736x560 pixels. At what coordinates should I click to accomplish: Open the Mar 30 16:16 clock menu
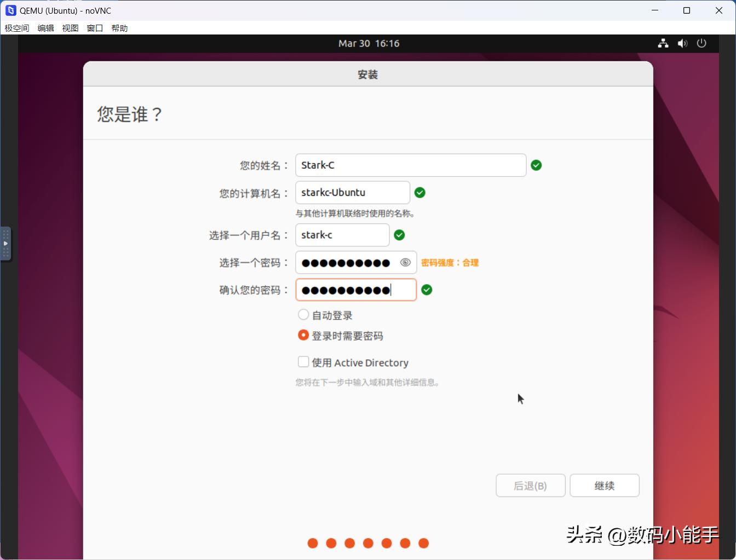pos(369,43)
